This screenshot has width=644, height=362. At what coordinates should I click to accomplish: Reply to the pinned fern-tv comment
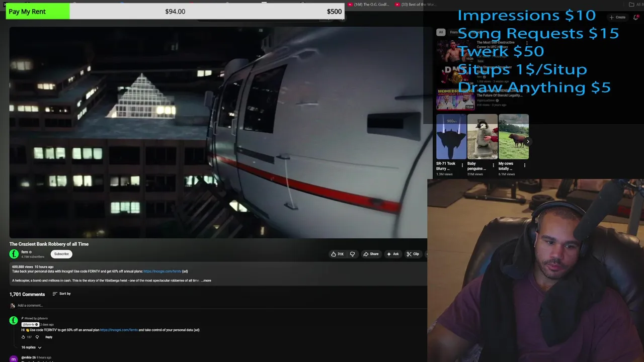pos(49,337)
